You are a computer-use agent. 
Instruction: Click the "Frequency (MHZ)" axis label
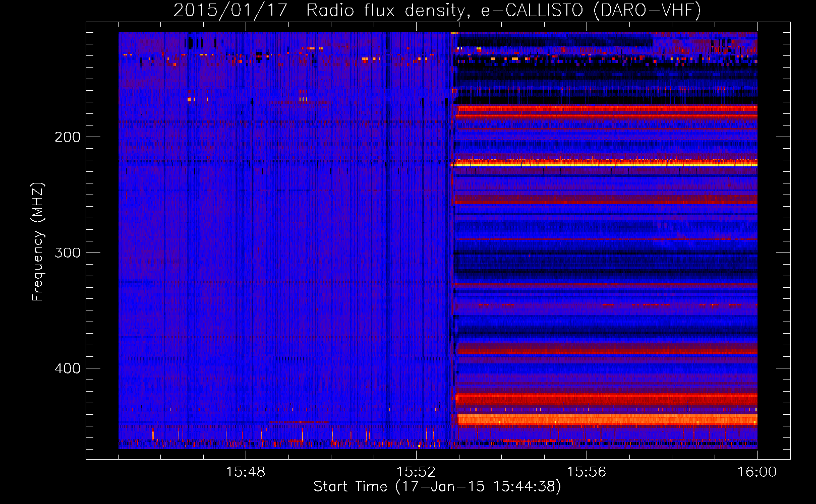38,242
